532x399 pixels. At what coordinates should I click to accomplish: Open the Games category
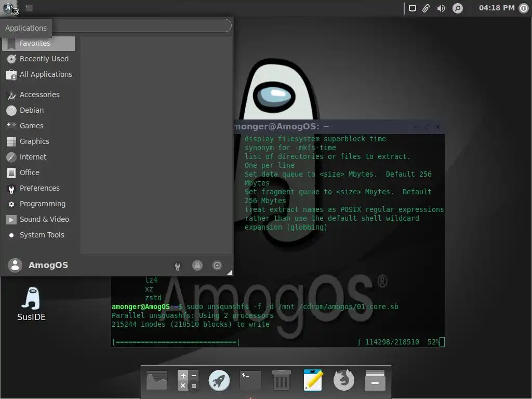tap(38, 126)
